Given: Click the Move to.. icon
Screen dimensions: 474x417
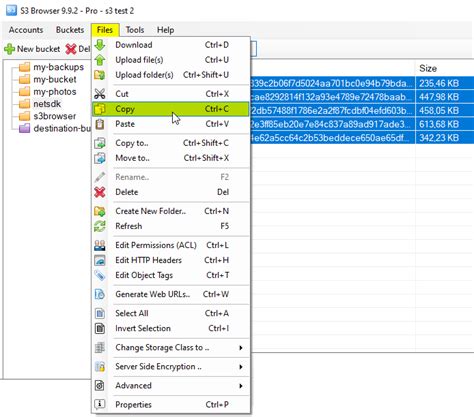Looking at the screenshot, I should [x=100, y=158].
